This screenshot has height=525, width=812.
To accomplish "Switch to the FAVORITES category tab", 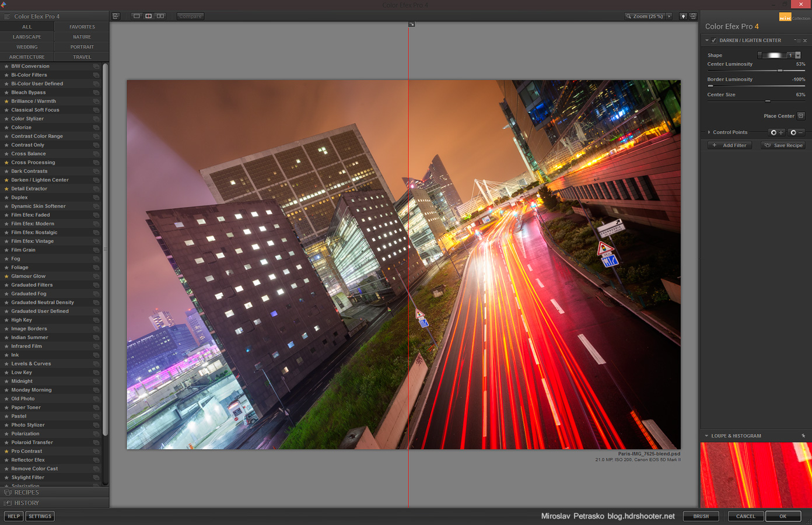I will click(x=82, y=27).
